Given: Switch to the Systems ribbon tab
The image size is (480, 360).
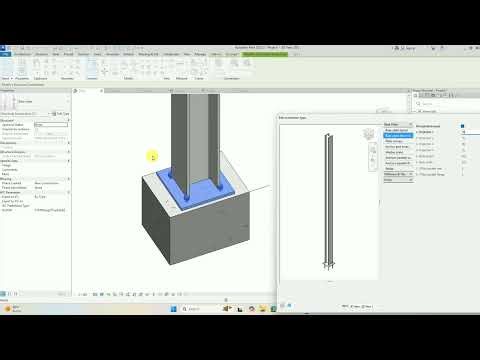Looking at the screenshot, I should tap(83, 54).
